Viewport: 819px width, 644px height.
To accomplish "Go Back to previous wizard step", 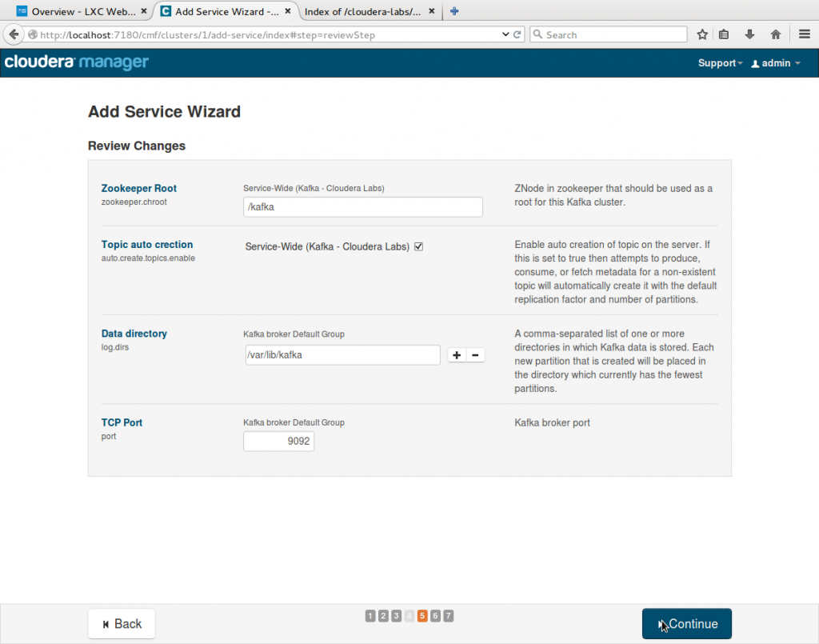I will [x=122, y=624].
